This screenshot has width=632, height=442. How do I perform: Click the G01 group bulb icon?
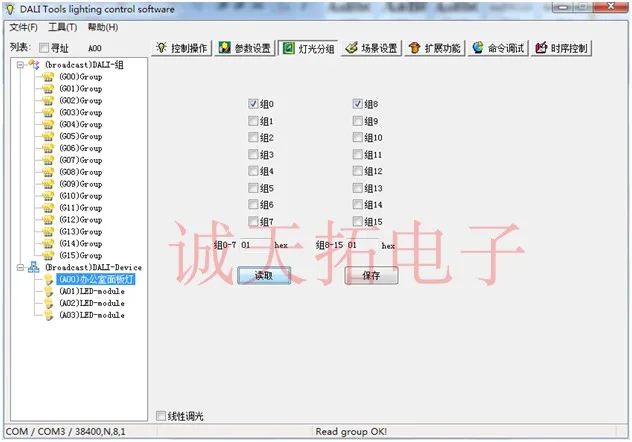coord(48,89)
